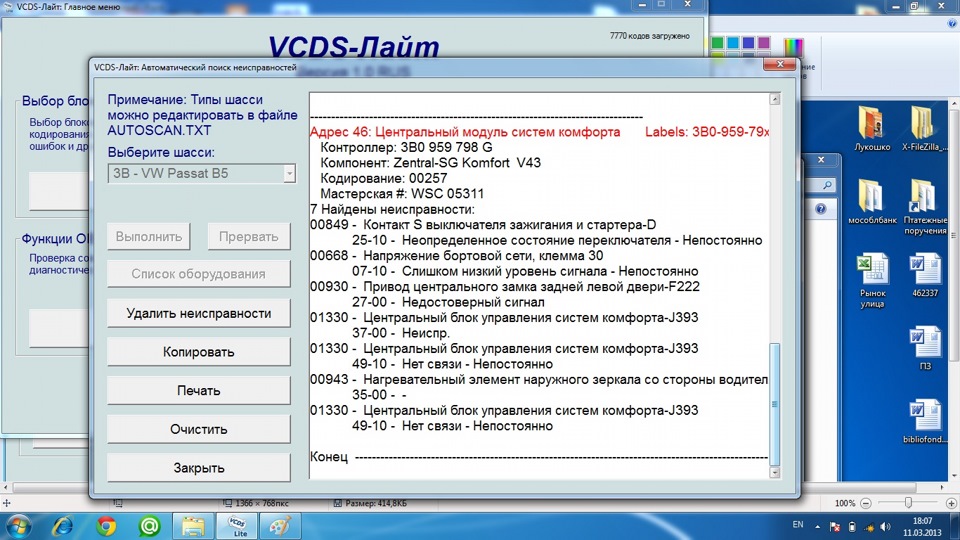Click the Labels: 3B0-959-79x text

(707, 132)
